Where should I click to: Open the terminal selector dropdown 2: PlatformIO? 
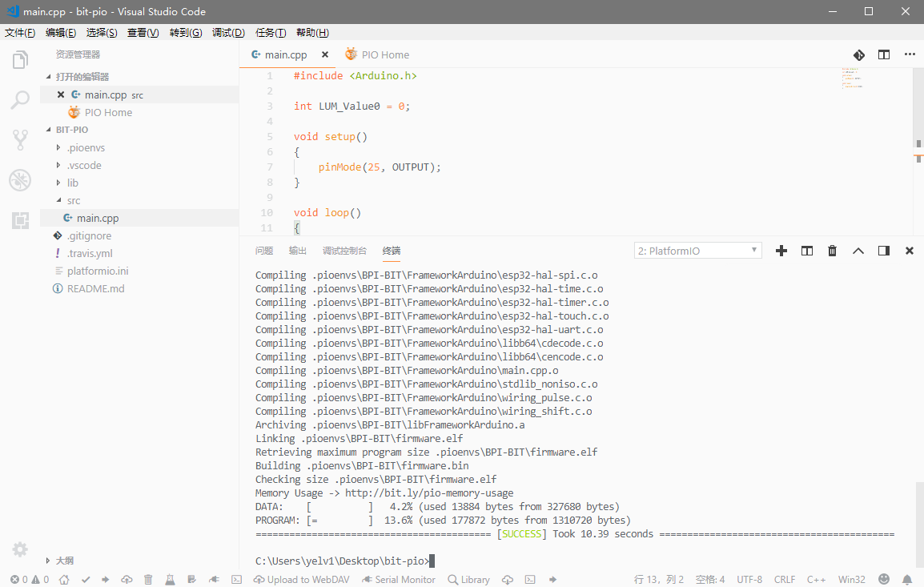point(697,251)
